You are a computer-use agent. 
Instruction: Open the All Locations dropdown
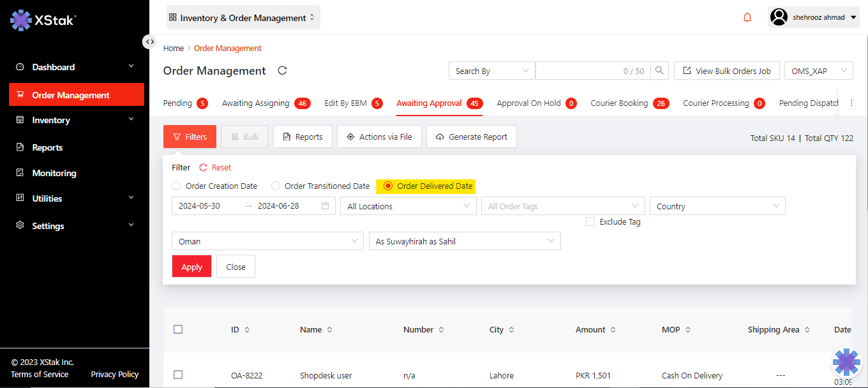pyautogui.click(x=408, y=206)
